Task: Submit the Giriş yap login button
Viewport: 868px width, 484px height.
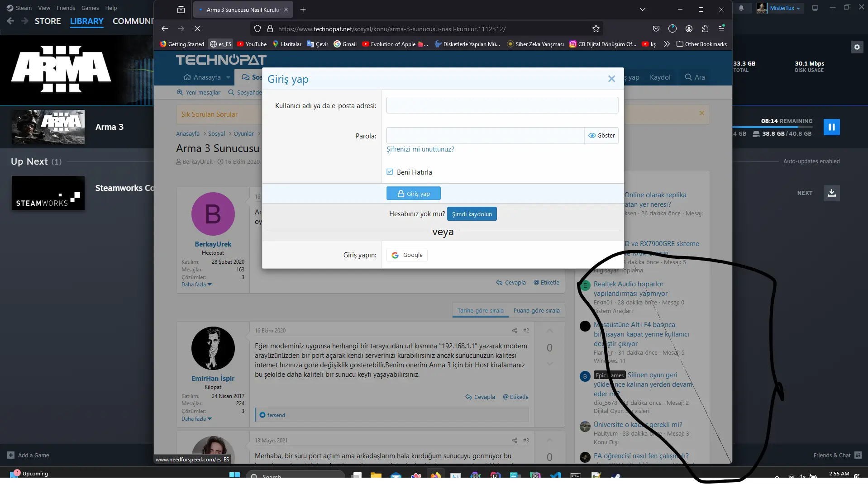Action: click(x=413, y=194)
